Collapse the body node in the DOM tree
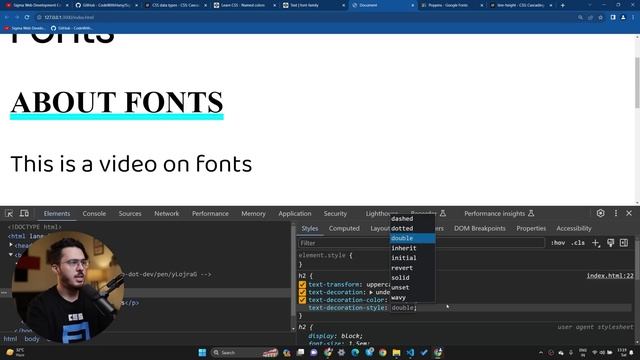 pos(11,255)
